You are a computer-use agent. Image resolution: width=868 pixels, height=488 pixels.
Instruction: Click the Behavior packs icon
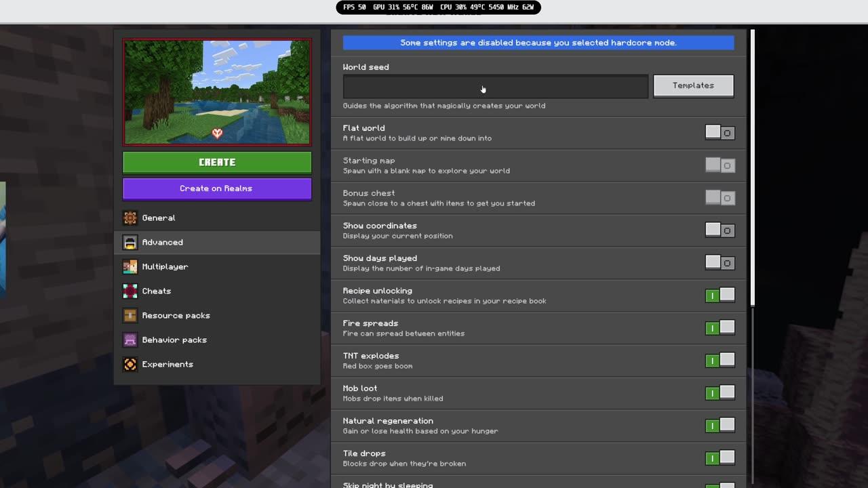click(130, 340)
